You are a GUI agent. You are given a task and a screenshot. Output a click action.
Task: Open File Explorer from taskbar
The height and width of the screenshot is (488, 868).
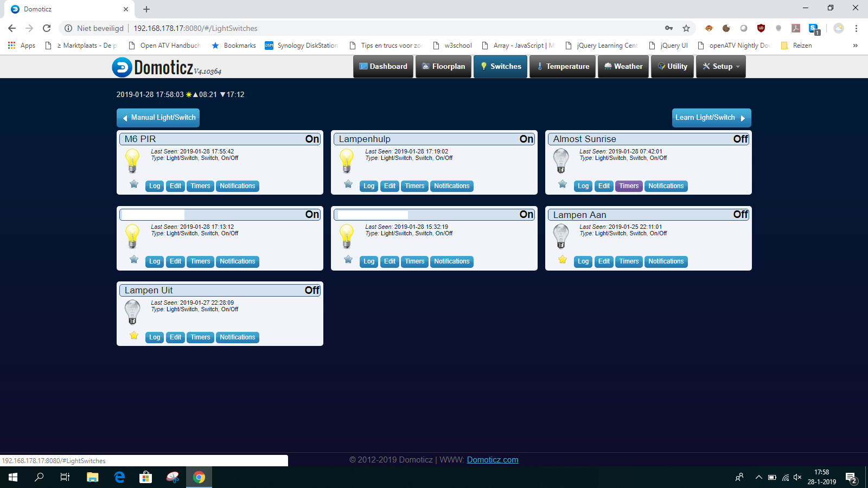click(x=93, y=477)
